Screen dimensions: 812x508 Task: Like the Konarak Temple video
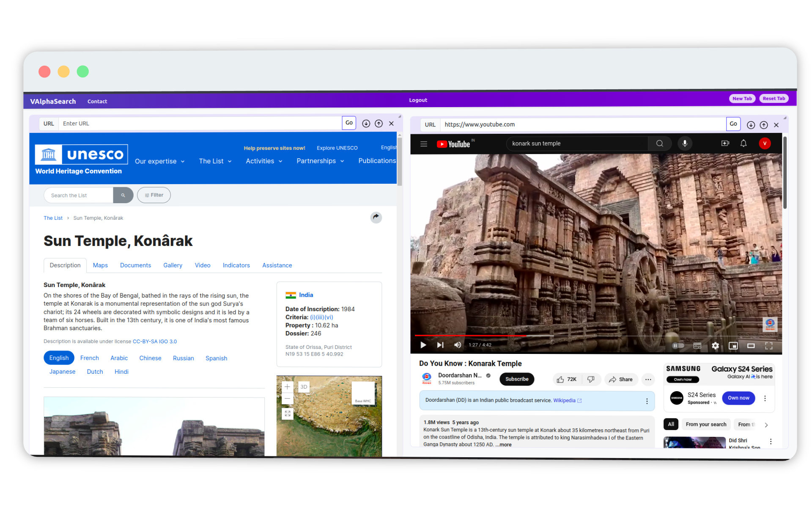(x=567, y=379)
